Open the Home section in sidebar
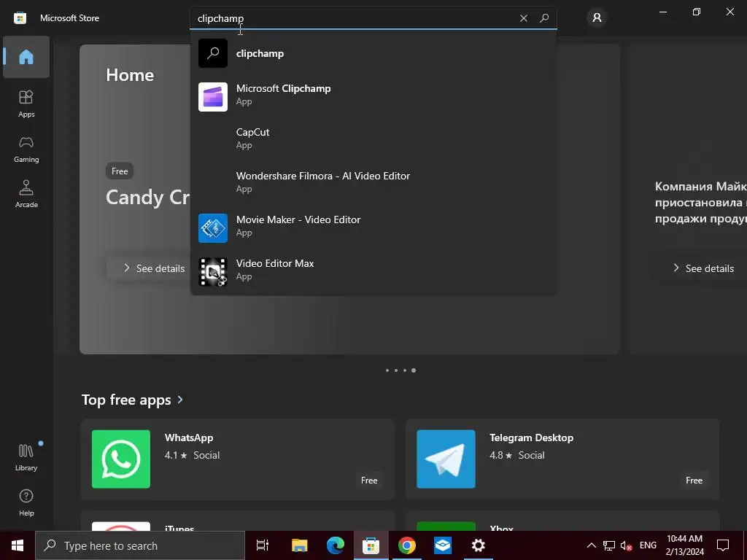The width and height of the screenshot is (747, 560). (26, 57)
